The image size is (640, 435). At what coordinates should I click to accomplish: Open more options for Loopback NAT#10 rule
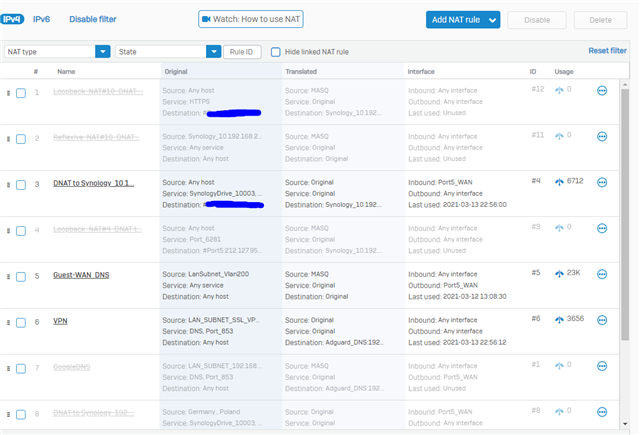pyautogui.click(x=602, y=91)
